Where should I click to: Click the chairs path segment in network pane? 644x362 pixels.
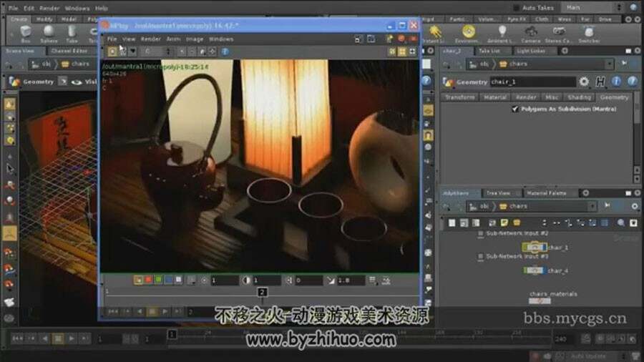pyautogui.click(x=513, y=206)
